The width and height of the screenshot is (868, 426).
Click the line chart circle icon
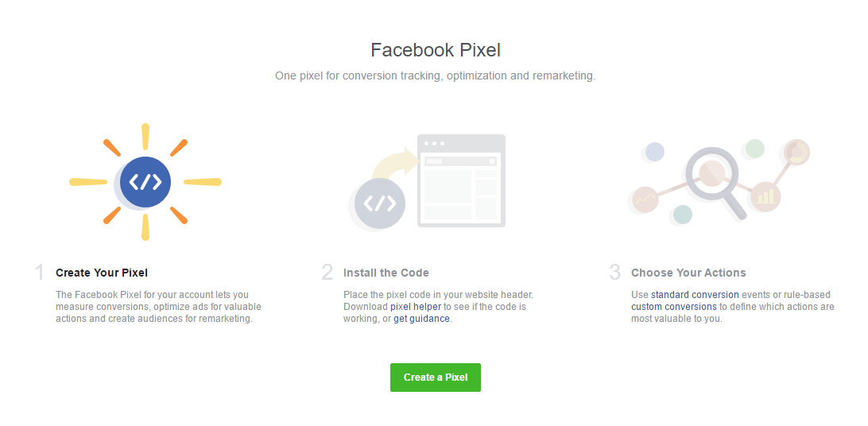pos(645,199)
